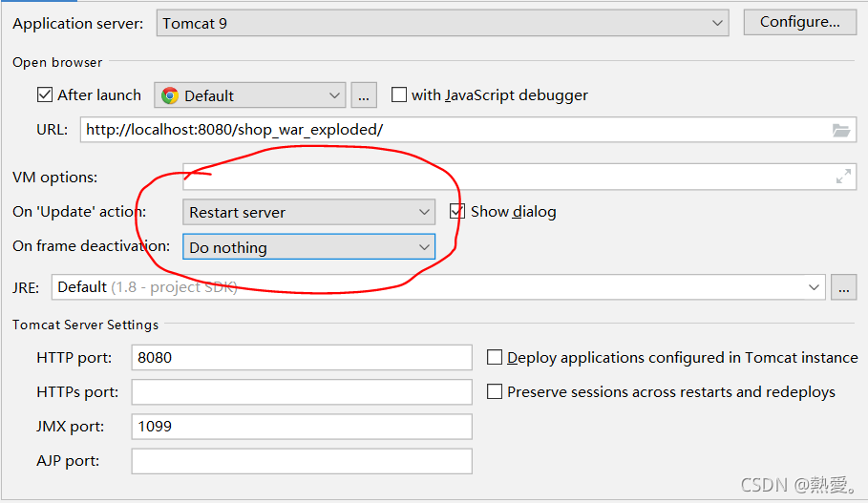This screenshot has width=868, height=503.
Task: Expand the On frame deactivation dropdown
Action: tap(308, 248)
